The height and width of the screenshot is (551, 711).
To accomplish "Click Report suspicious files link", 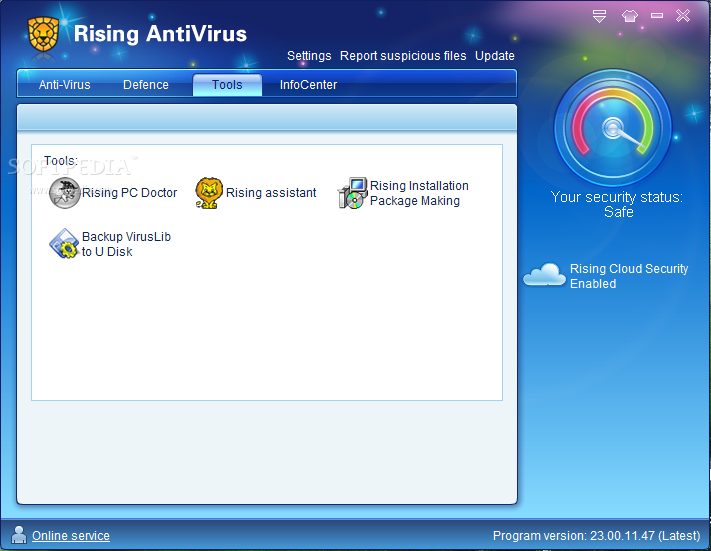I will (x=403, y=56).
